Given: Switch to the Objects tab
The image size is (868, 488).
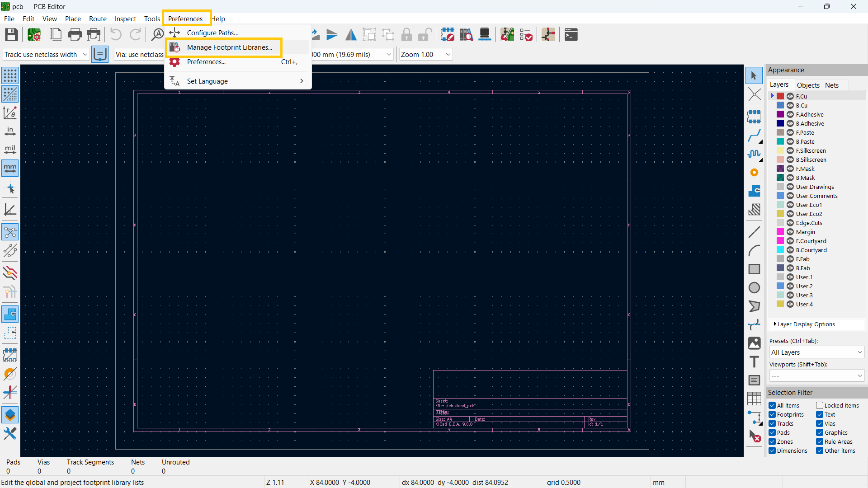Looking at the screenshot, I should pyautogui.click(x=808, y=85).
